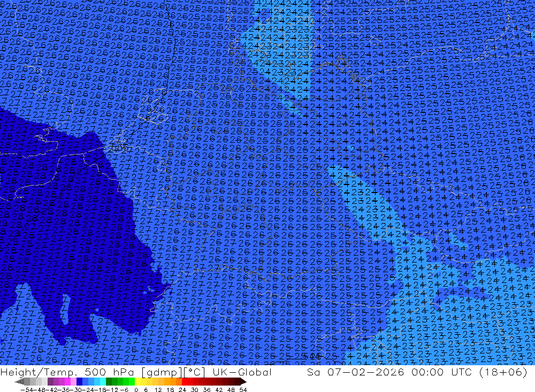Screen dimensions: 535x392
Task: Click the (18+06) forecast hour label
Action: [503, 372]
